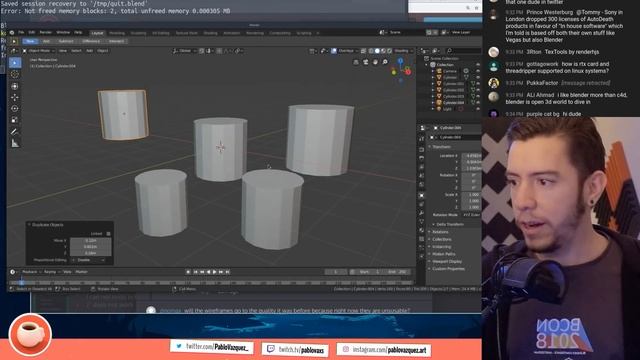Toggle visibility eye for Camera in outliner
Screen dimensions: 640x360
click(x=478, y=71)
